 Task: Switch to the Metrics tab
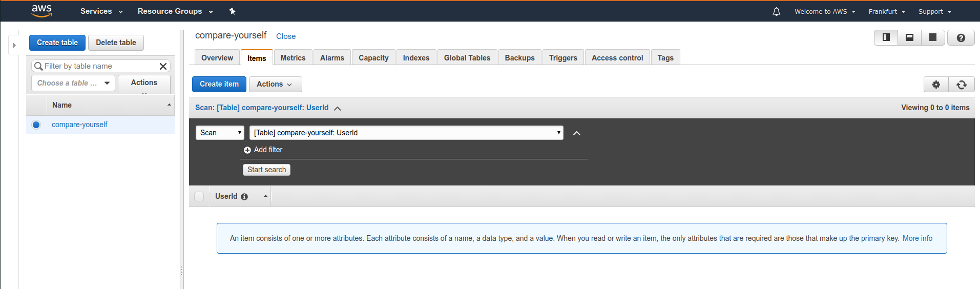coord(293,58)
